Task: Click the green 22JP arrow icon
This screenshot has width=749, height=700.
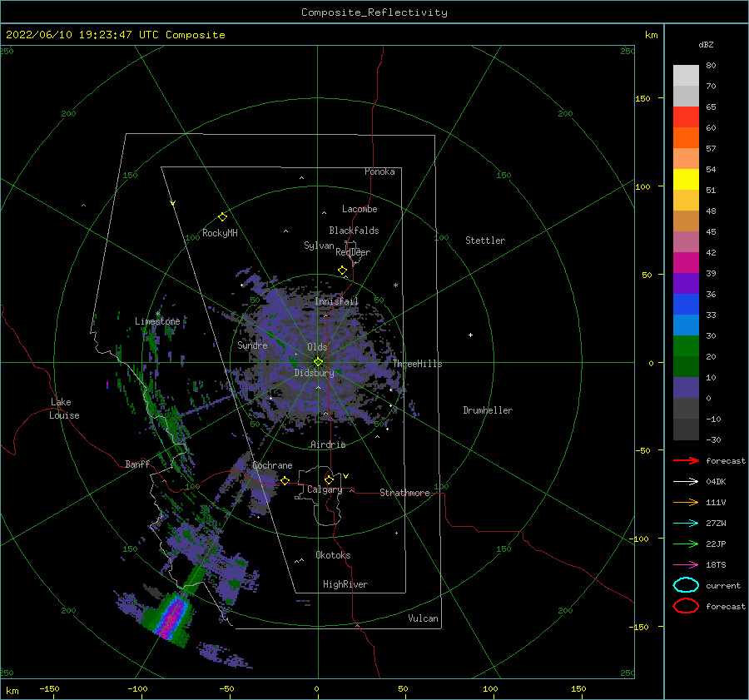Action: click(x=686, y=544)
